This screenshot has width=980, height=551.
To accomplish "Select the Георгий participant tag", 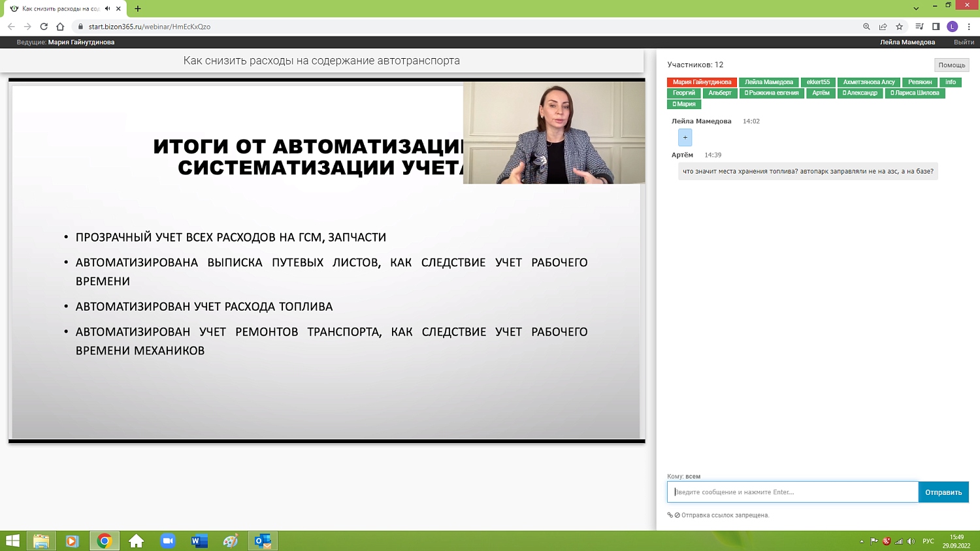I will 684,93.
